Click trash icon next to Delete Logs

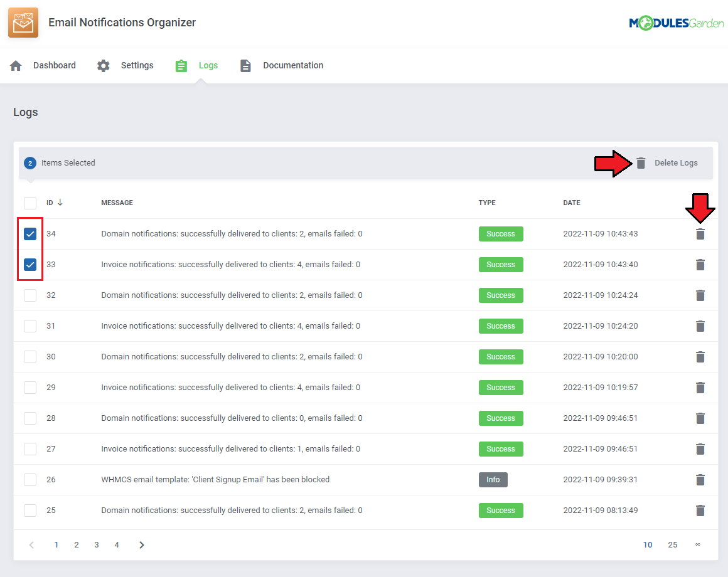pyautogui.click(x=641, y=163)
